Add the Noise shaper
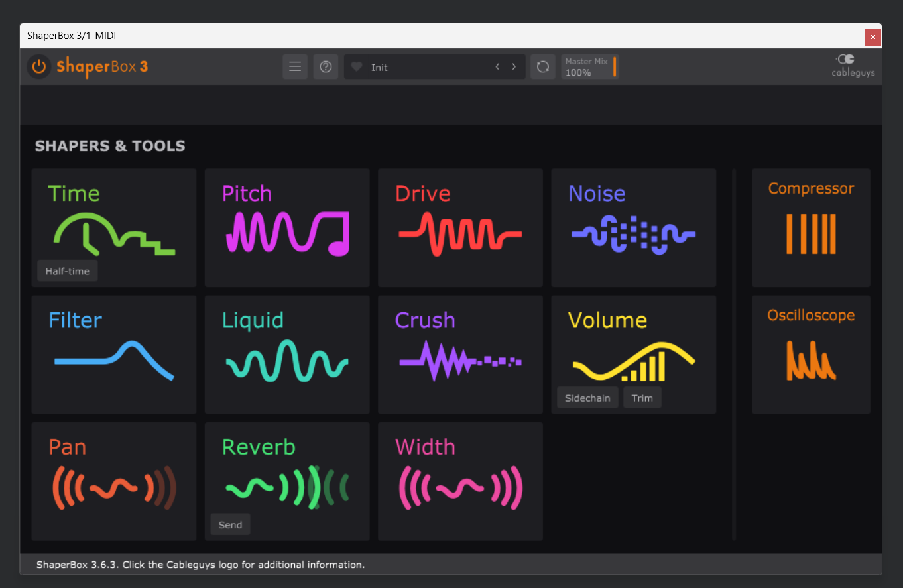 (x=634, y=227)
